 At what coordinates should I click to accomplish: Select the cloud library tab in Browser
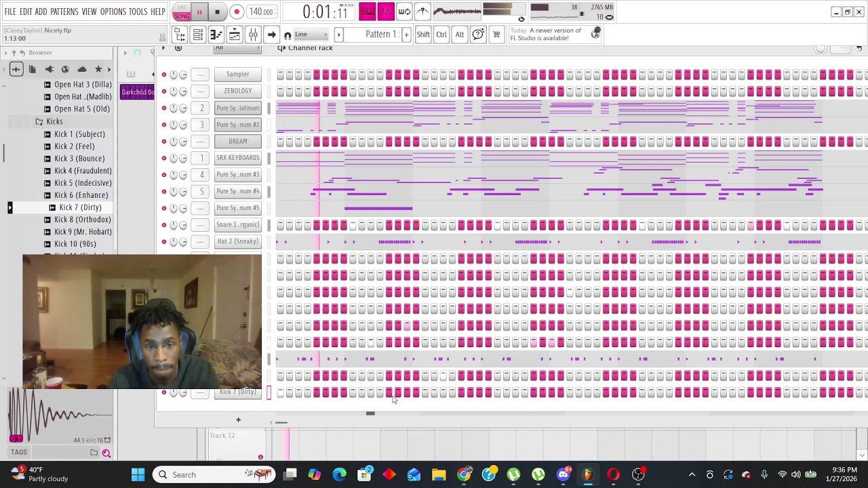tap(82, 69)
